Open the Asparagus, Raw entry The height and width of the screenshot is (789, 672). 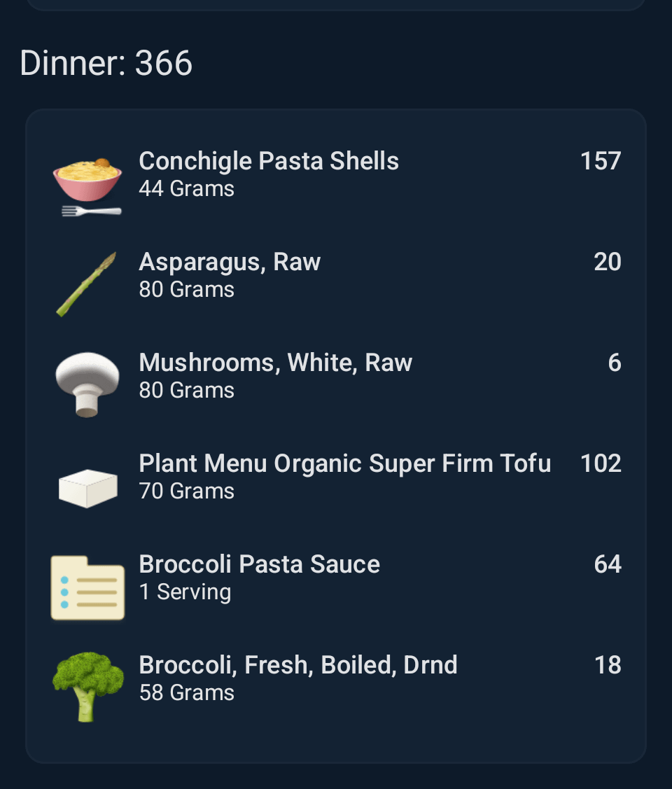pos(230,262)
